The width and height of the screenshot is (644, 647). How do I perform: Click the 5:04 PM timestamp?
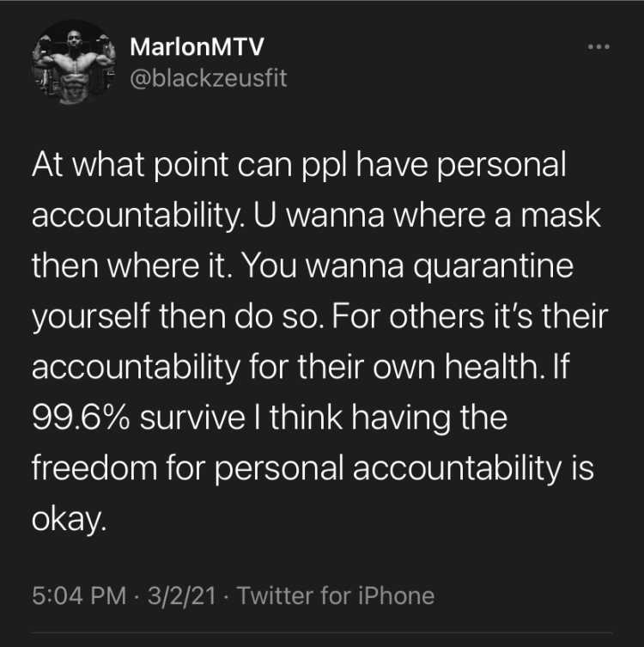click(x=79, y=595)
